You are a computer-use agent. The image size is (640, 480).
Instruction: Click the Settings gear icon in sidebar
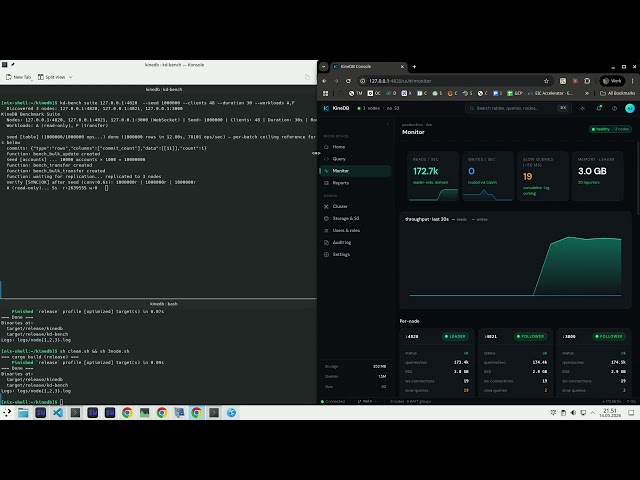(x=326, y=254)
